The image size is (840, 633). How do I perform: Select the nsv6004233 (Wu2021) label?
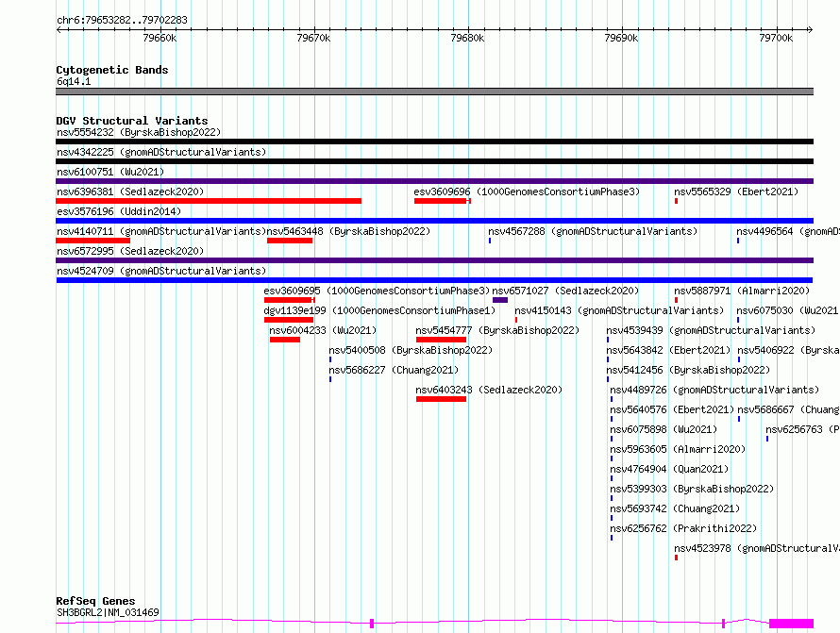click(323, 330)
